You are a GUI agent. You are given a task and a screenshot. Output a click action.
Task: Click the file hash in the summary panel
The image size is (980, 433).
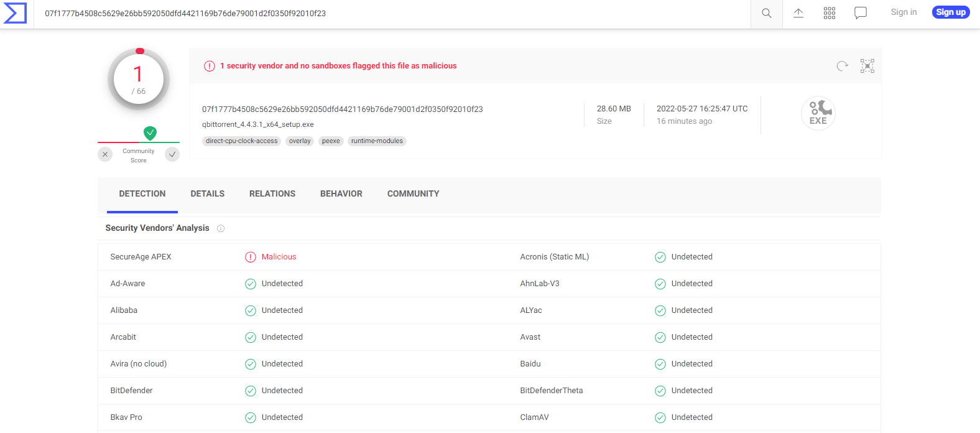tap(343, 109)
